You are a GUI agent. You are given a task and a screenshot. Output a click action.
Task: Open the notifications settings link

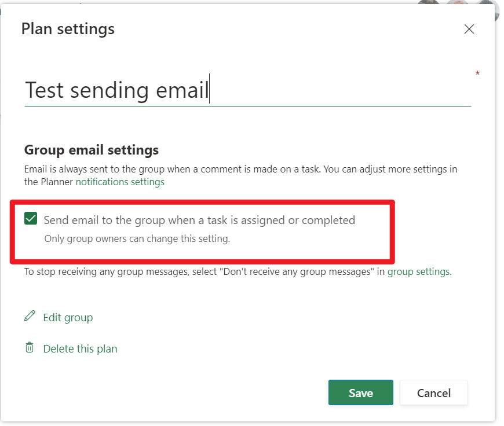click(x=120, y=182)
